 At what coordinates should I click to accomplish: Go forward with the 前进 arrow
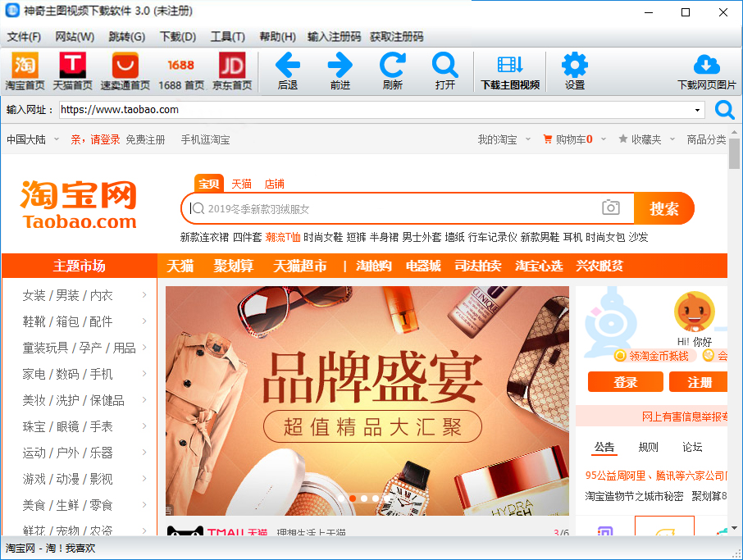[x=340, y=66]
